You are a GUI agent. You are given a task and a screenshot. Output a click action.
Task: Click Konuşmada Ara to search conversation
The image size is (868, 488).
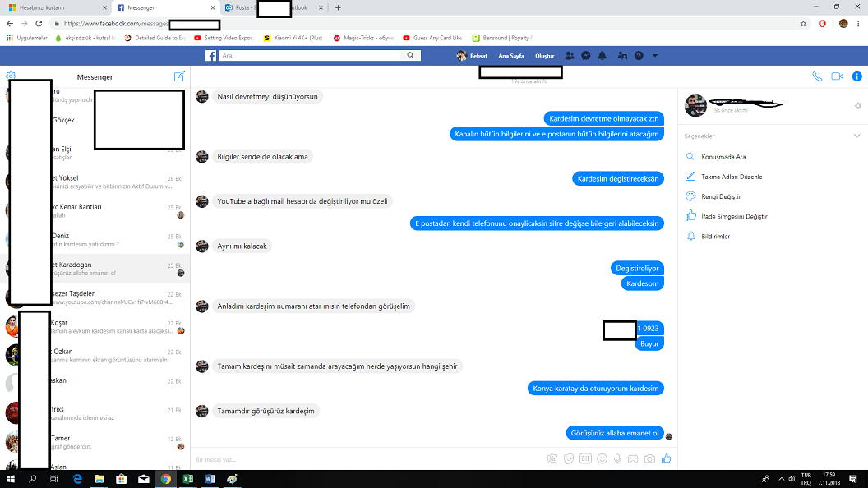723,157
